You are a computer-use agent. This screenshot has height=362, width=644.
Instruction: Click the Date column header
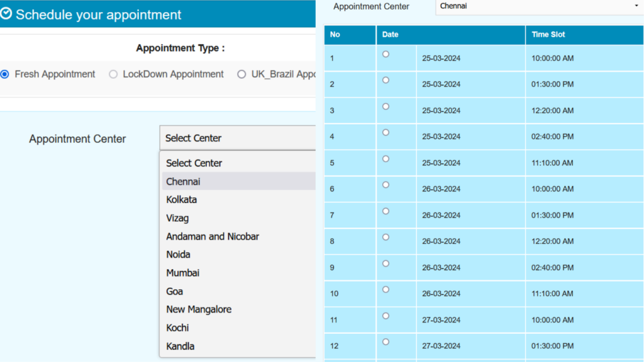(x=390, y=35)
